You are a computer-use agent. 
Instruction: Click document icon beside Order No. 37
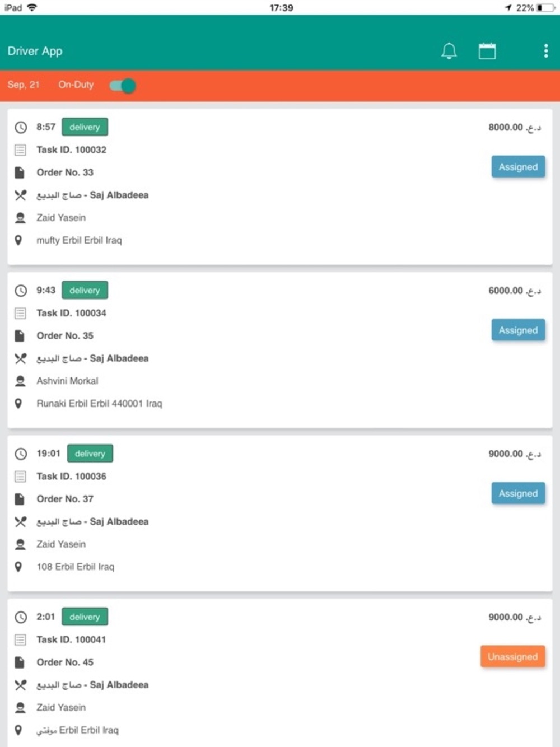tap(20, 499)
